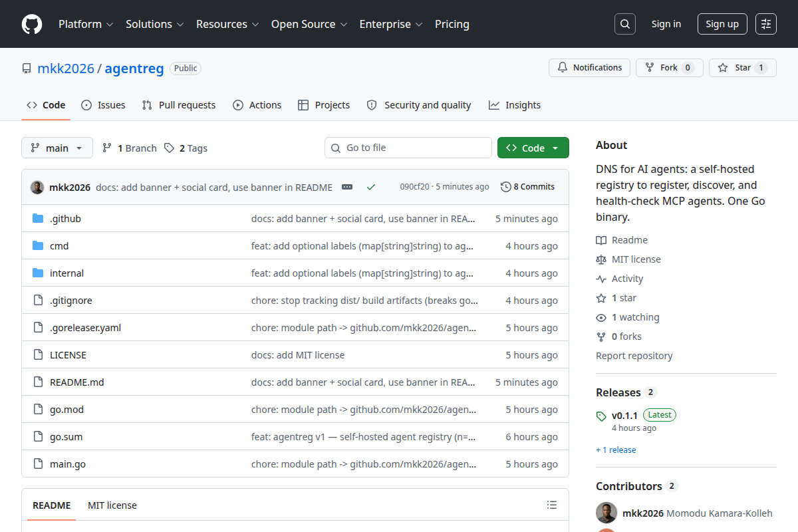The height and width of the screenshot is (532, 798).
Task: Select the Code tab
Action: click(x=46, y=105)
